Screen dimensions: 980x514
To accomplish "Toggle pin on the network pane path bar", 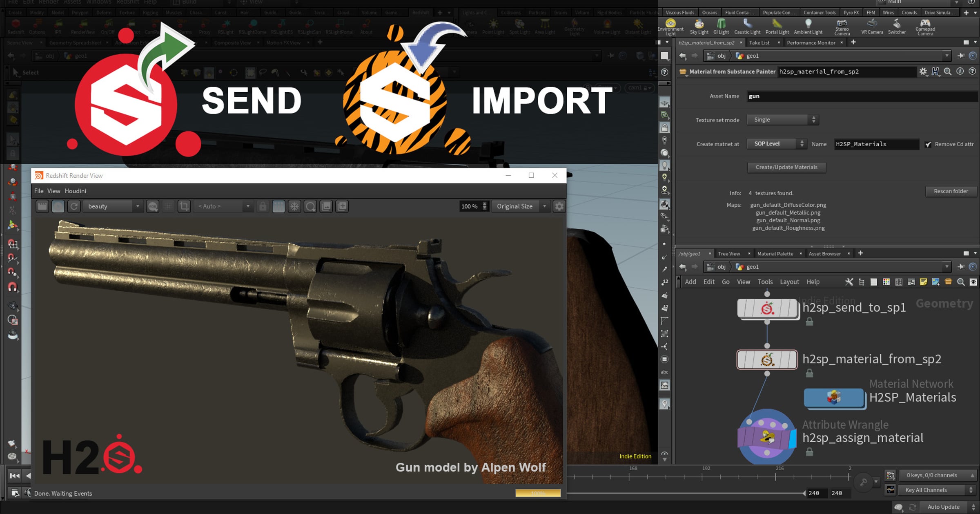I will 961,267.
